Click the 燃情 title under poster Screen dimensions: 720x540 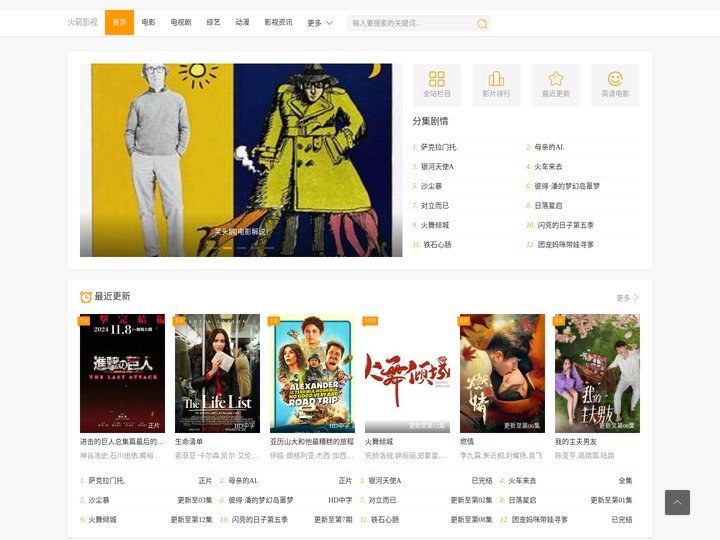467,442
